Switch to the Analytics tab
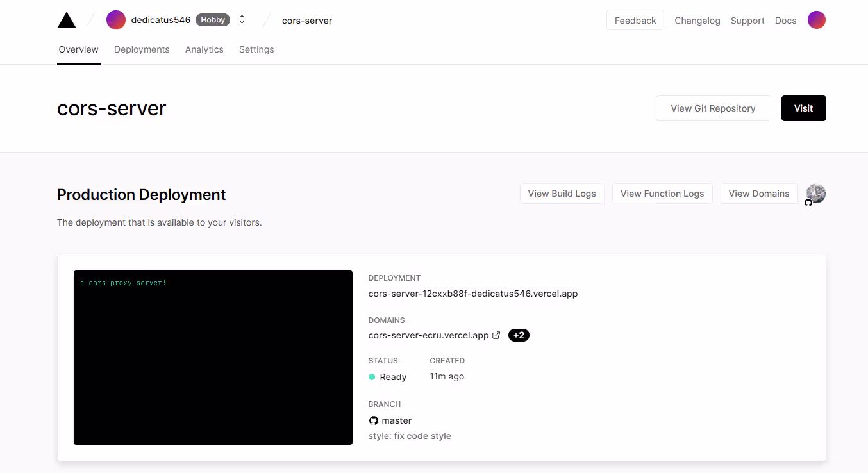The image size is (868, 473). click(204, 49)
